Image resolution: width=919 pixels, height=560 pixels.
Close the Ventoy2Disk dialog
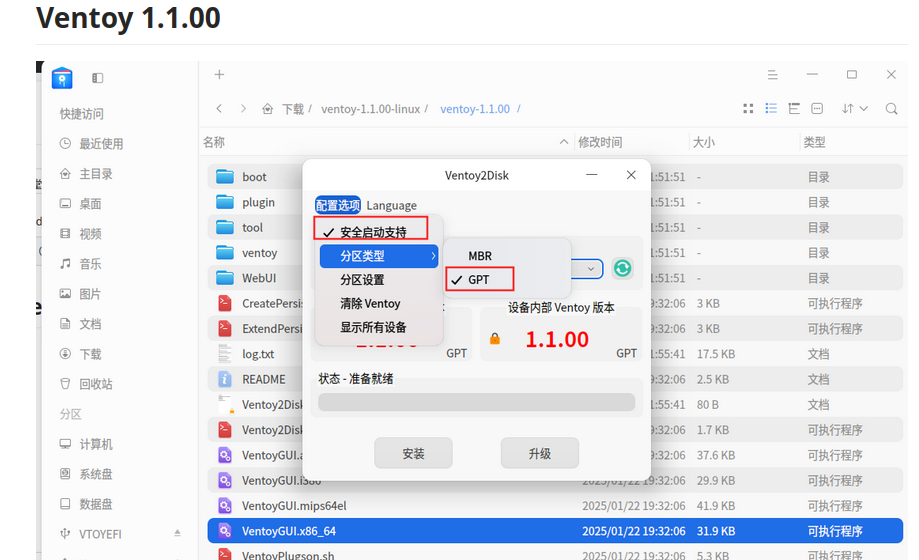pos(631,175)
